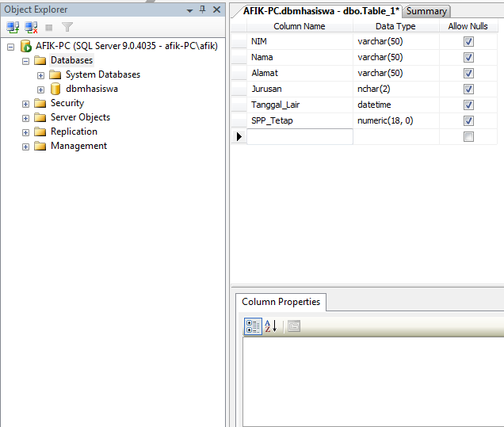The image size is (504, 427).
Task: Click the Categorized view icon in Column Properties
Action: click(x=253, y=326)
